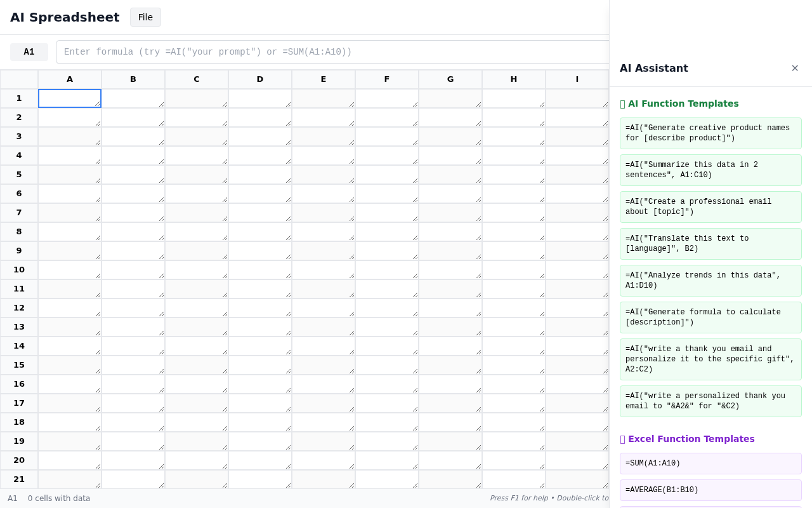Choose the professional email AI template
The height and width of the screenshot is (508, 812).
710,207
